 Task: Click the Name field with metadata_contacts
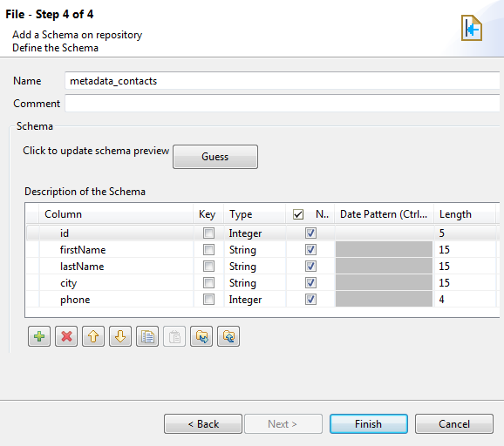click(283, 81)
